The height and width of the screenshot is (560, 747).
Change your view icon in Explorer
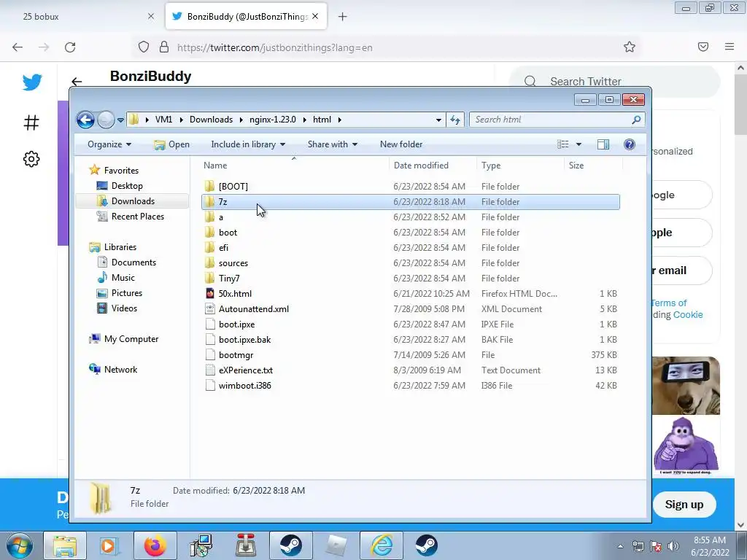click(563, 144)
